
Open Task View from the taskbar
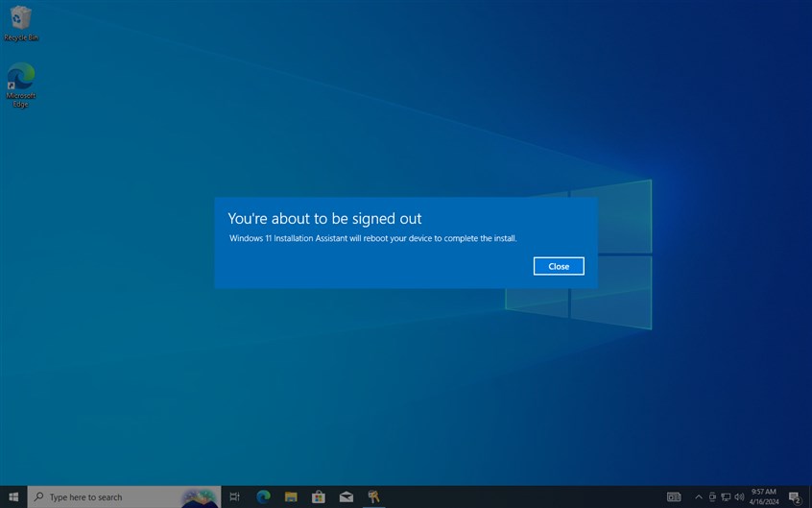click(x=234, y=496)
